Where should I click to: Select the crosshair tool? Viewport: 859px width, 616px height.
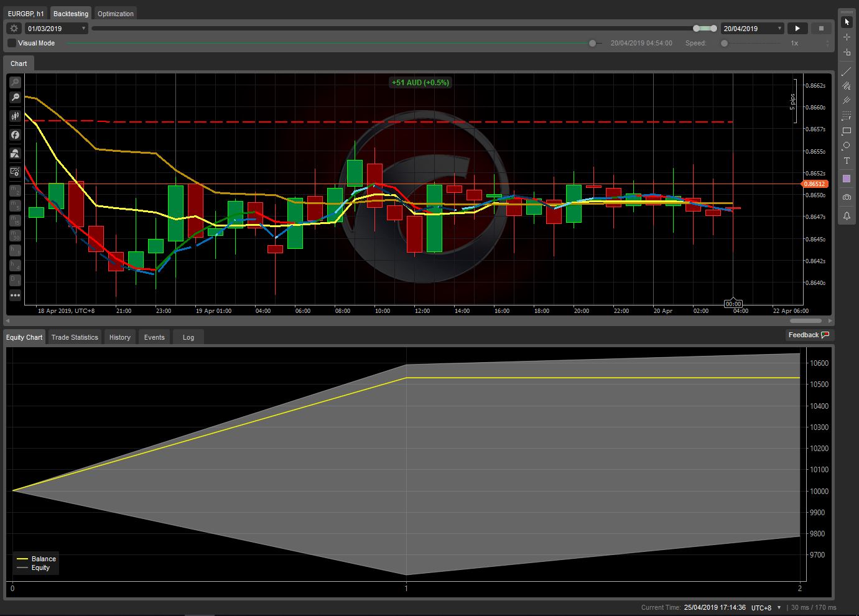847,37
